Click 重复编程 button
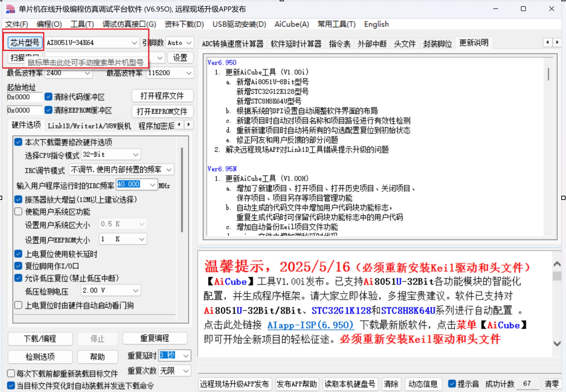566x392 pixels. [x=155, y=338]
